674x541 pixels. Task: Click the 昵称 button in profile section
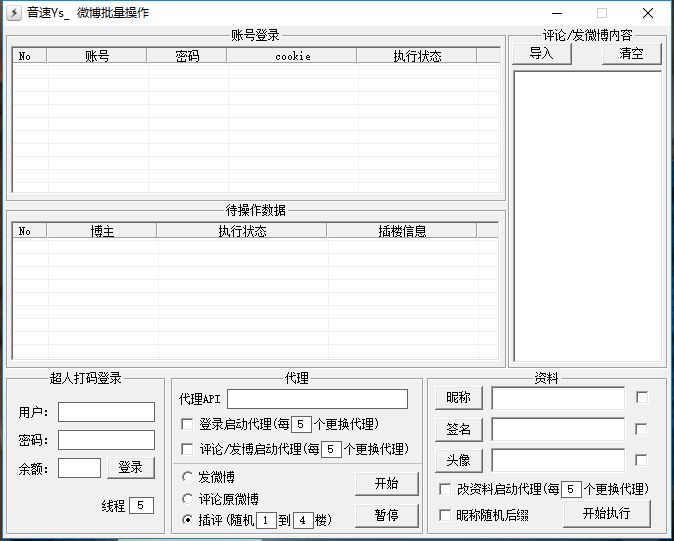(x=458, y=398)
